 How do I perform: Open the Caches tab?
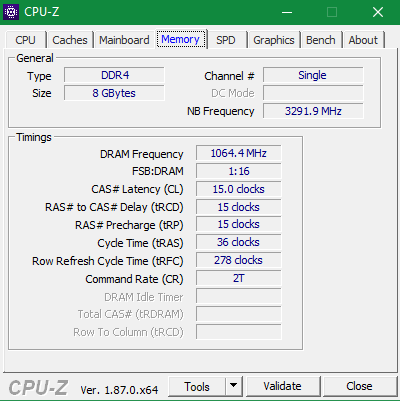coord(70,40)
